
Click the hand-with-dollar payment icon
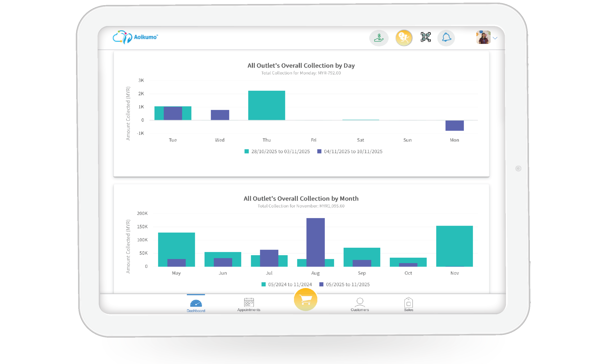coord(379,38)
